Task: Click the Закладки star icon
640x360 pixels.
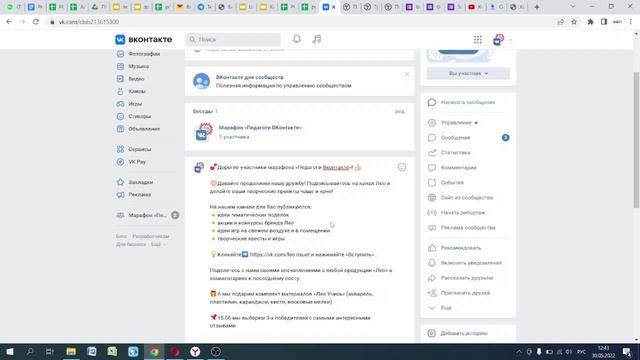Action: (120, 182)
